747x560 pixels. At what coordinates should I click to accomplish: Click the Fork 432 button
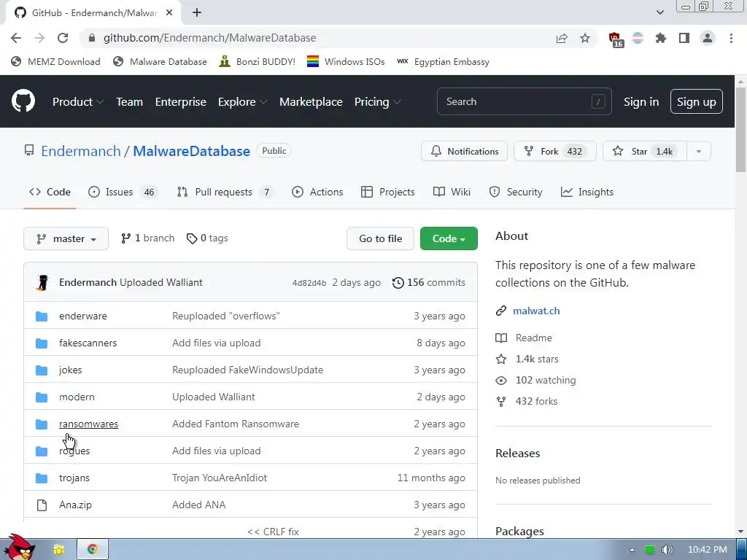click(x=554, y=152)
